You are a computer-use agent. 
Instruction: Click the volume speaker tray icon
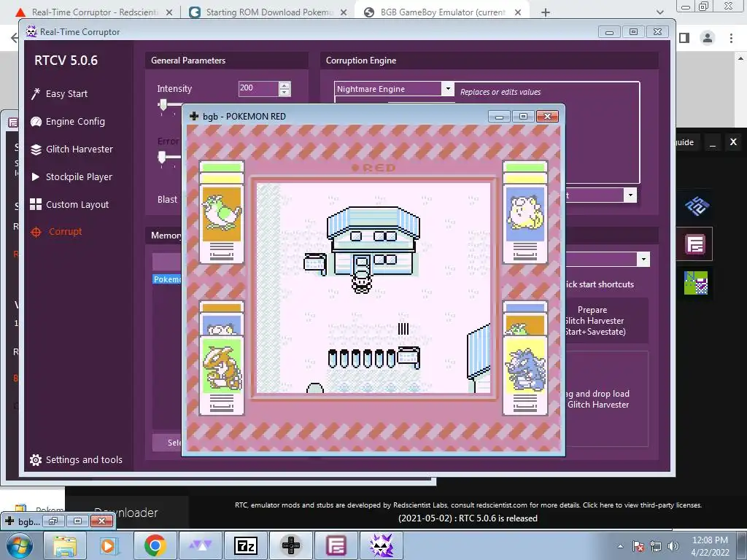[x=673, y=546]
